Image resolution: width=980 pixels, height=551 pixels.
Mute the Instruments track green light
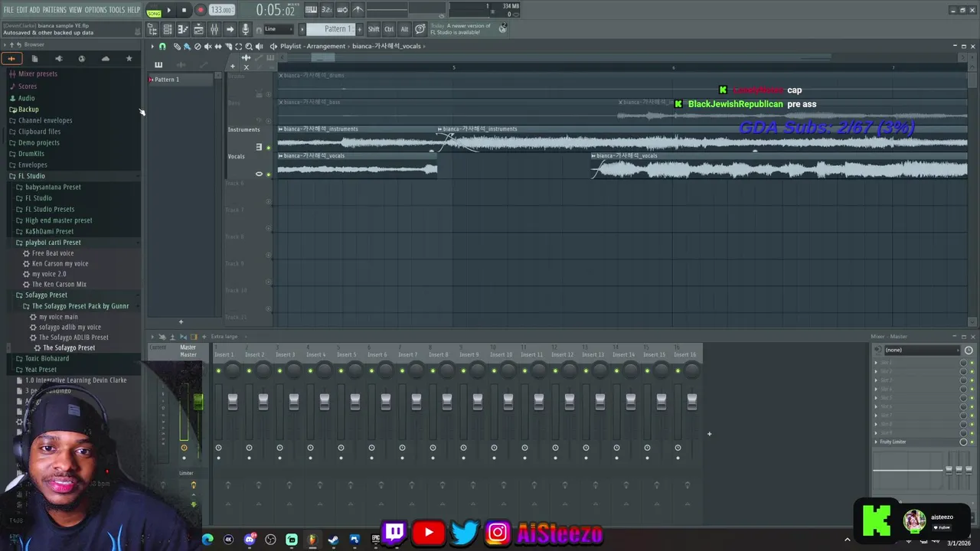click(x=268, y=147)
